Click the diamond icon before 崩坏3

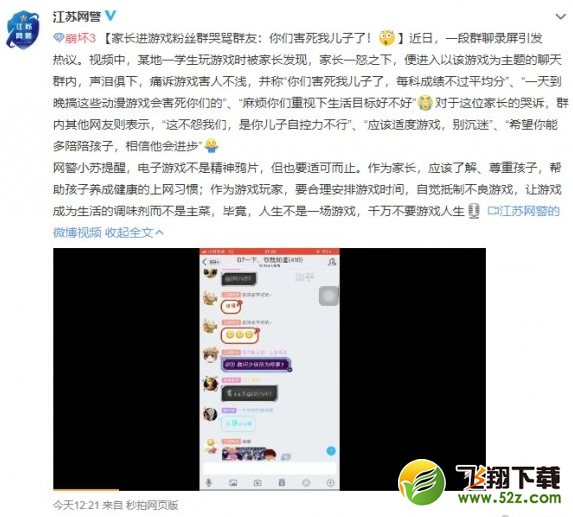pyautogui.click(x=58, y=38)
